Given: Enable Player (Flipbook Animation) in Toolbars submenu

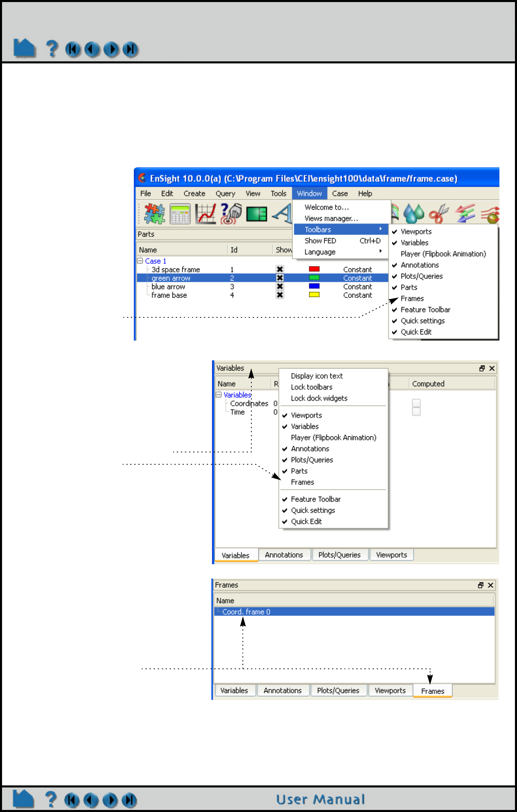Looking at the screenshot, I should pos(443,254).
